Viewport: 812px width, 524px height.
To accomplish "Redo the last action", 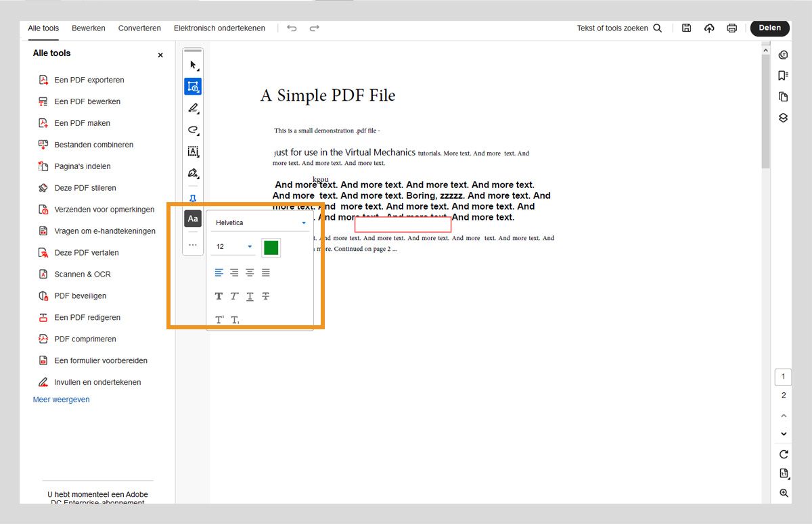I will point(314,28).
